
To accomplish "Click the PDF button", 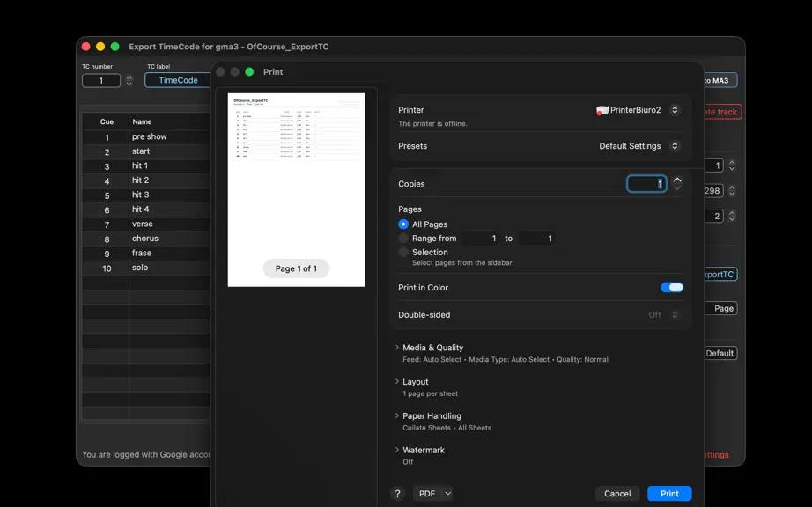I will coord(427,494).
